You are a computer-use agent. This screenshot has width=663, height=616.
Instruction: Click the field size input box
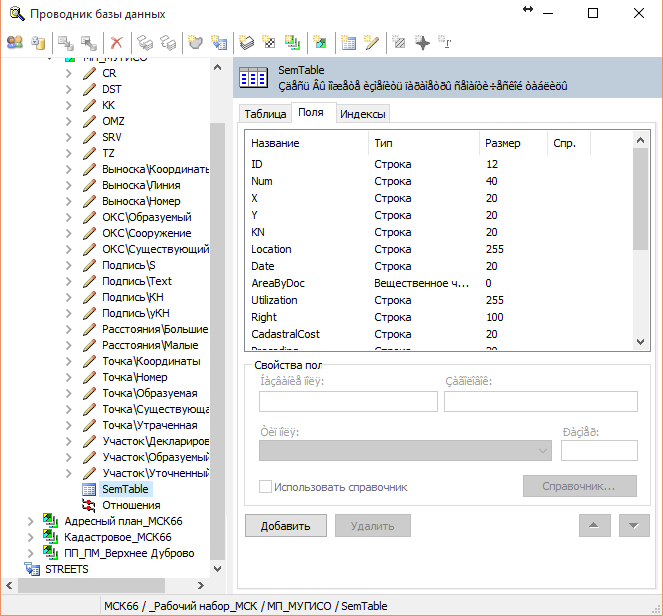click(599, 451)
